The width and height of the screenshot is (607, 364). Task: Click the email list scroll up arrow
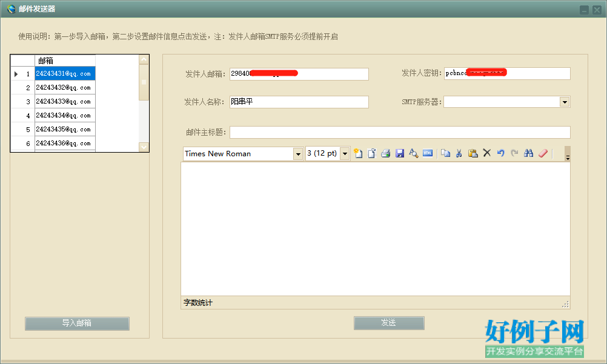(x=144, y=59)
